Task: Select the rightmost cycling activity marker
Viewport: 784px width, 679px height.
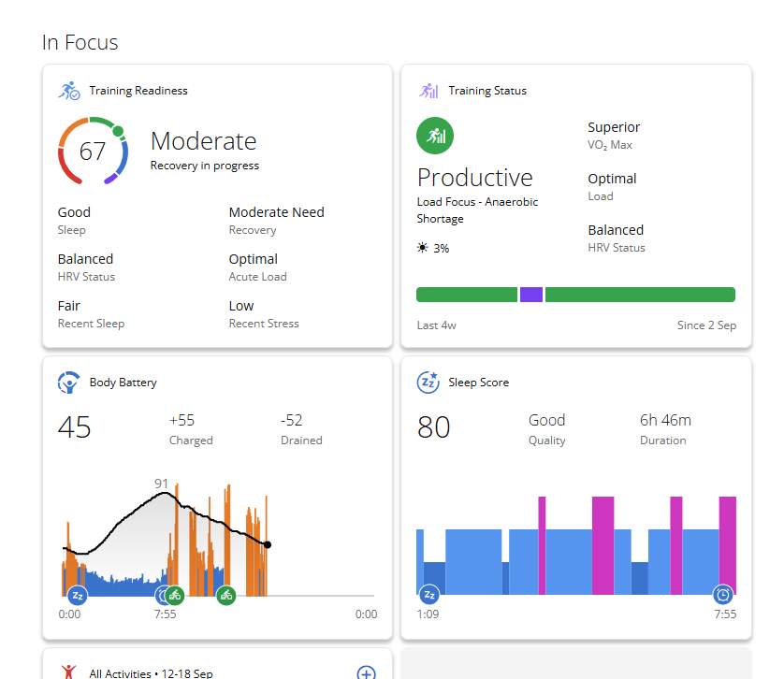Action: click(x=225, y=595)
